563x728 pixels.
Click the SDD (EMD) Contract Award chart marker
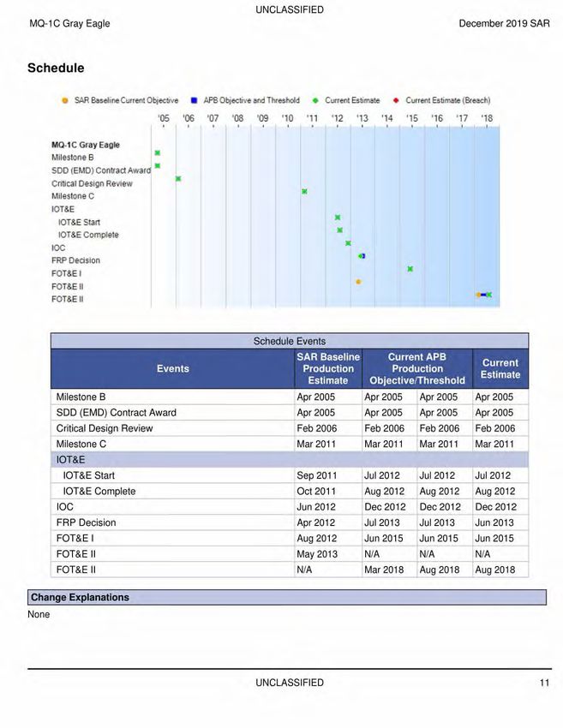(158, 166)
